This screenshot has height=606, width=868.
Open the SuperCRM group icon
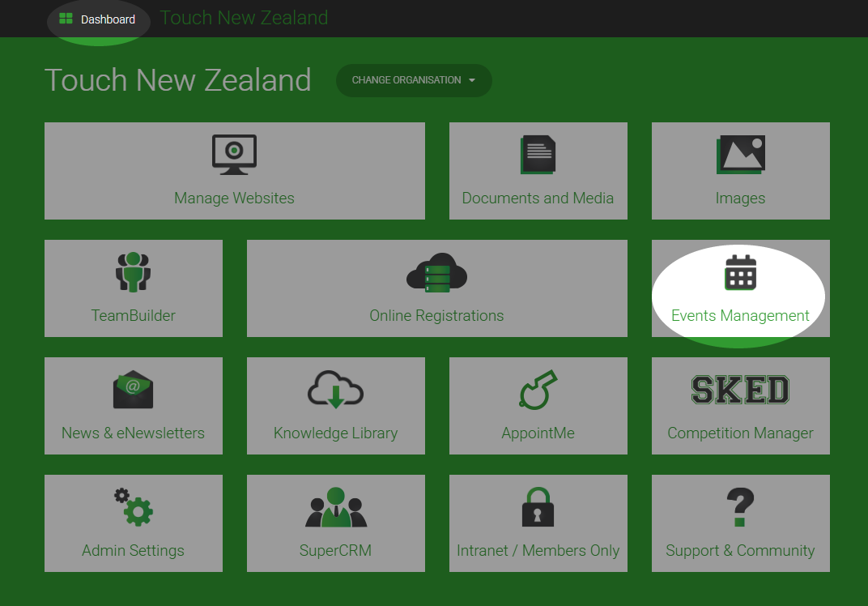point(335,507)
